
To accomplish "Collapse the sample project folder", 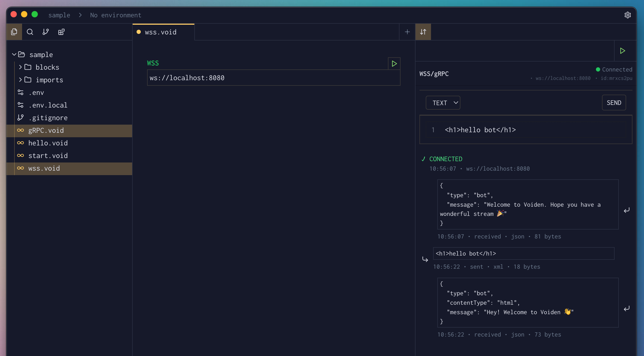I will tap(14, 54).
